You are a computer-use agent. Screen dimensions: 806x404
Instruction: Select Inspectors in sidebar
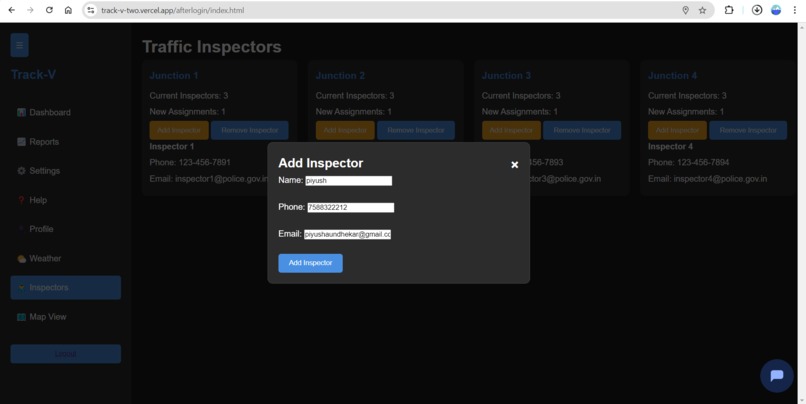click(x=66, y=287)
